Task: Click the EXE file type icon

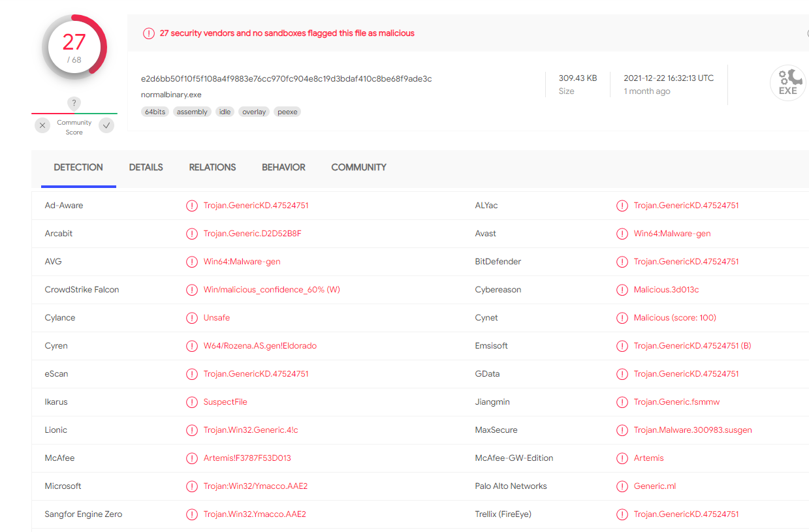Action: tap(787, 83)
